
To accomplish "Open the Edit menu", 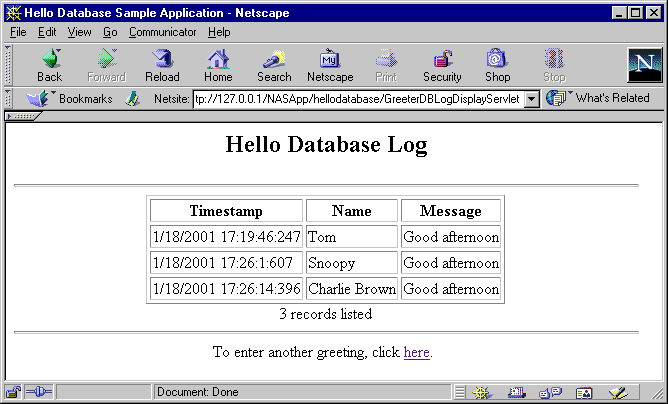I will (47, 32).
